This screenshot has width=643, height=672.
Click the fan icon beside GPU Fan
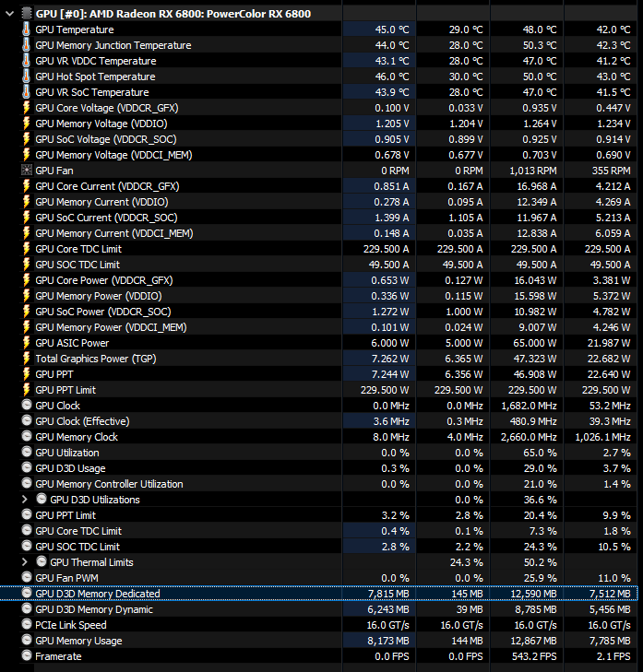(27, 171)
